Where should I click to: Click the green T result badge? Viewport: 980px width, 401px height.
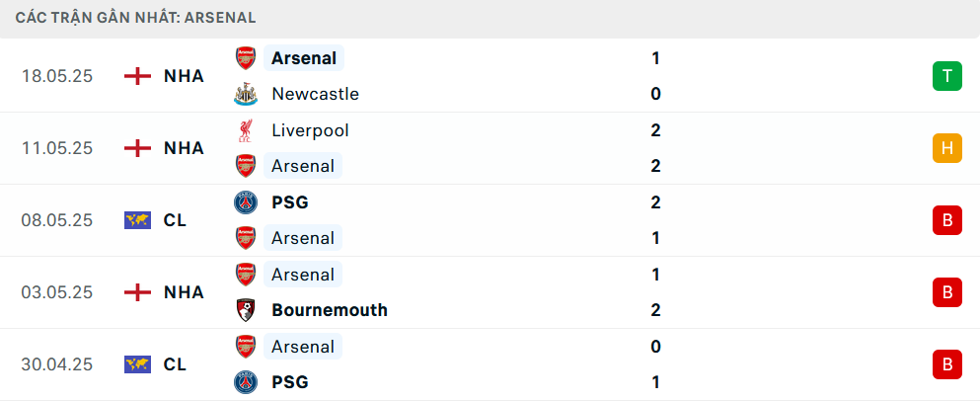click(946, 76)
